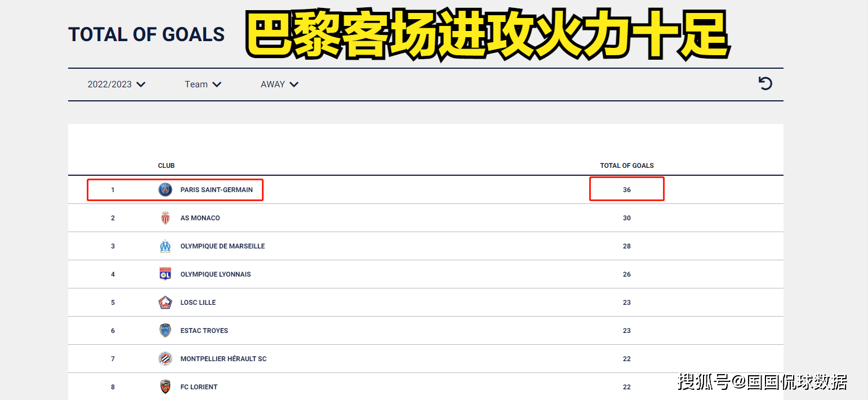Click the ESTAC Troyes crest icon
Image resolution: width=868 pixels, height=400 pixels.
[x=165, y=331]
